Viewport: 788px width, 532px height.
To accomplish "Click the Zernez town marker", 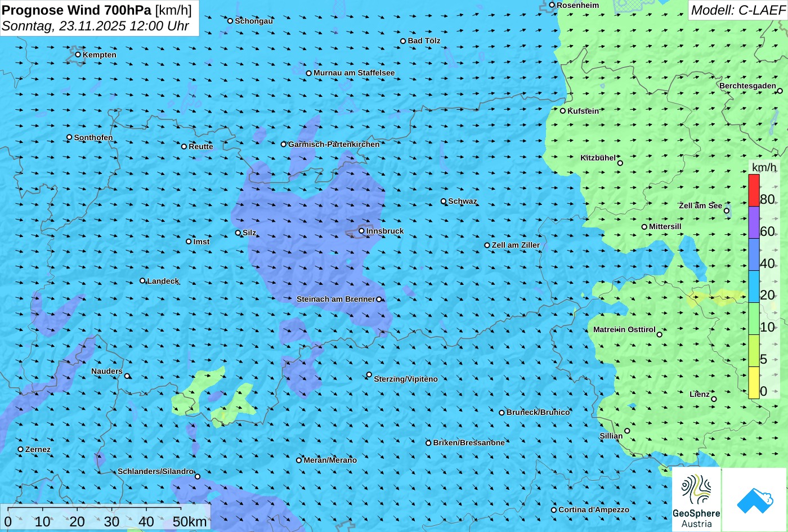I will [x=20, y=449].
